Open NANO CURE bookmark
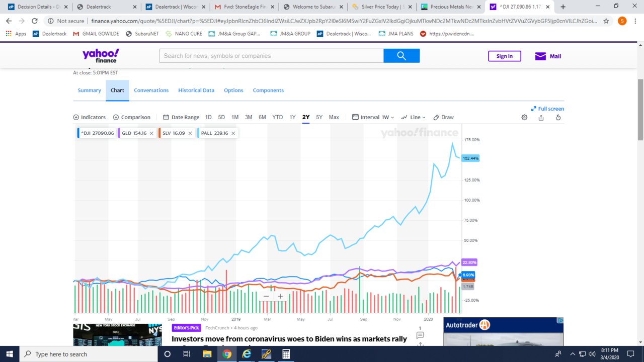644x362 pixels. coord(184,34)
